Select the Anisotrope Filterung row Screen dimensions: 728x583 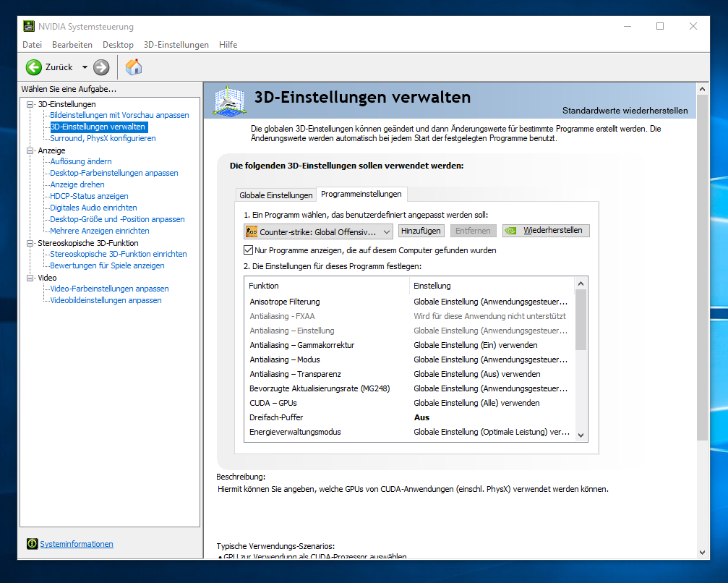coord(409,302)
